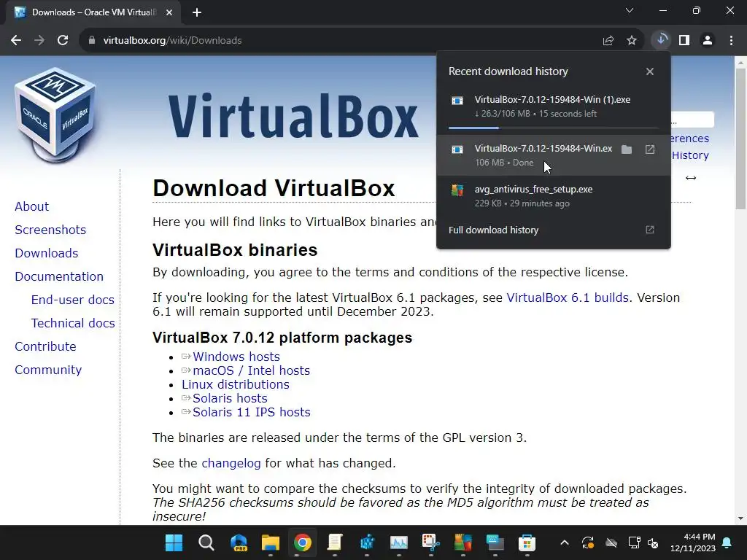
Task: Open the share page icon in toolbar
Action: (608, 41)
